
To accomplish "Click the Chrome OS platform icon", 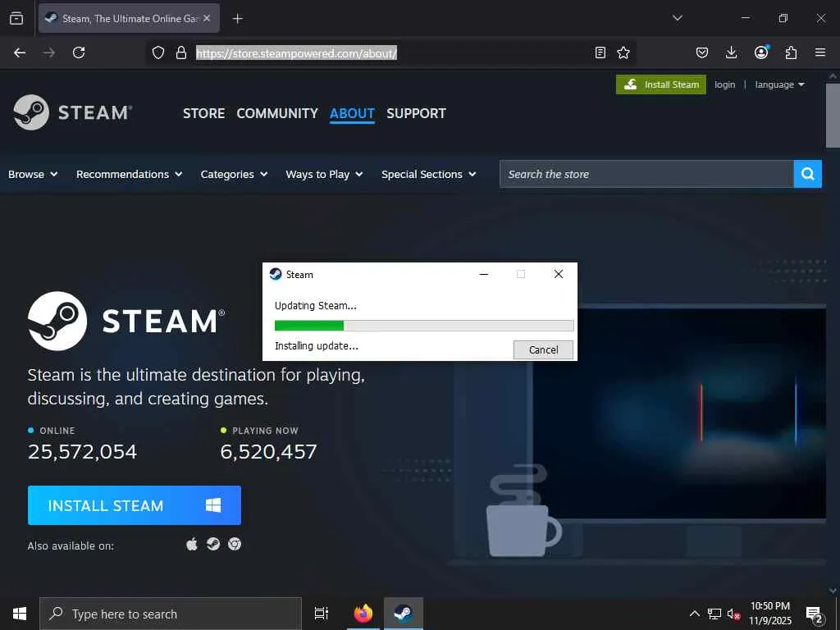I will [235, 545].
